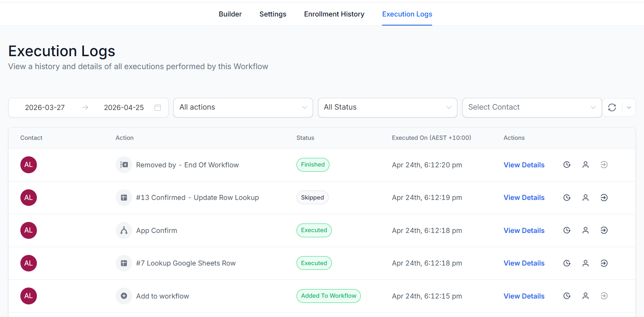Screen dimensions: 644x317
Task: Click the Update Row Lookup sheet icon
Action: pyautogui.click(x=124, y=198)
